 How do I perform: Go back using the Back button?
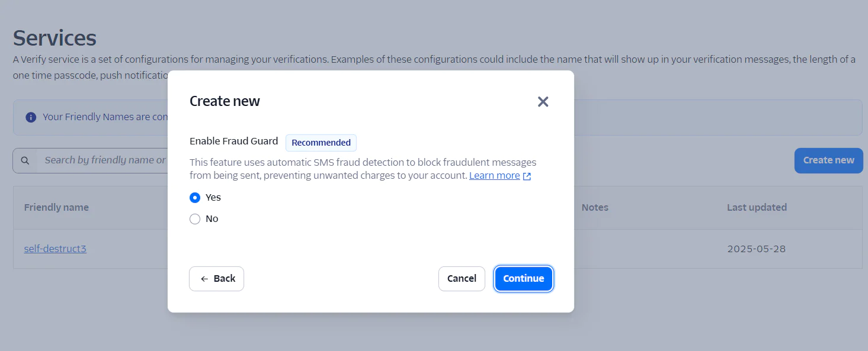point(216,278)
